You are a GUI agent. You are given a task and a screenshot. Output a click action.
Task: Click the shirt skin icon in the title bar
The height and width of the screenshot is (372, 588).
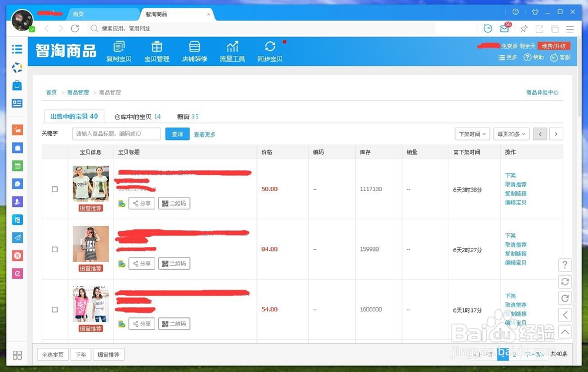[535, 12]
